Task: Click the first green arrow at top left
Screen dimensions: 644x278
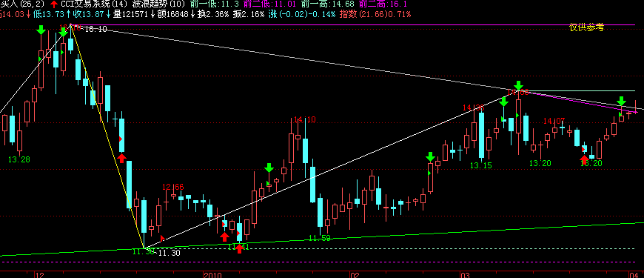Action: 41,30
